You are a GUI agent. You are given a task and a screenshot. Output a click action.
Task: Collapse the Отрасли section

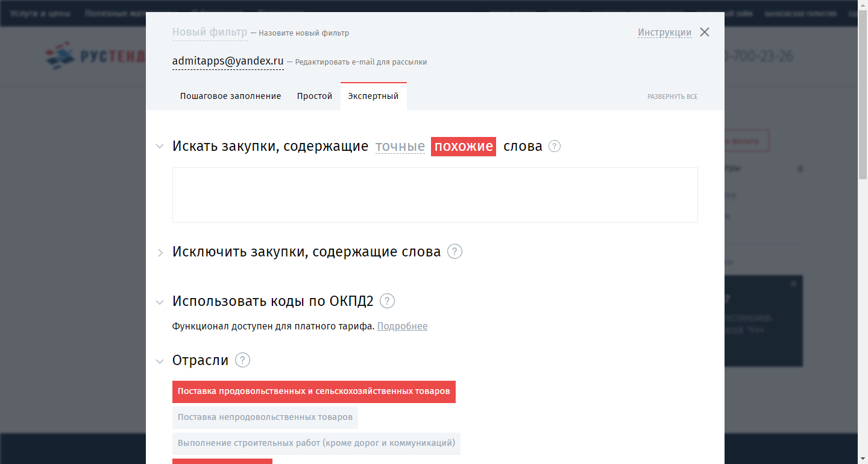pyautogui.click(x=159, y=360)
